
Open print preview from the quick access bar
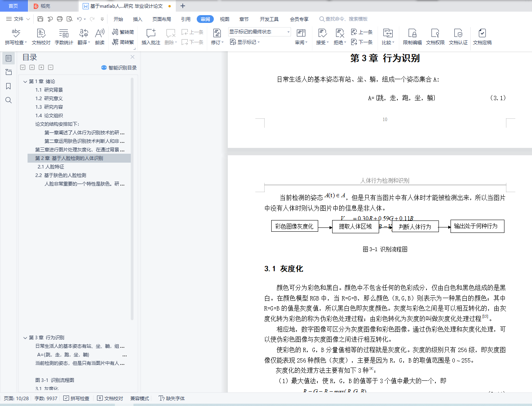click(x=69, y=19)
